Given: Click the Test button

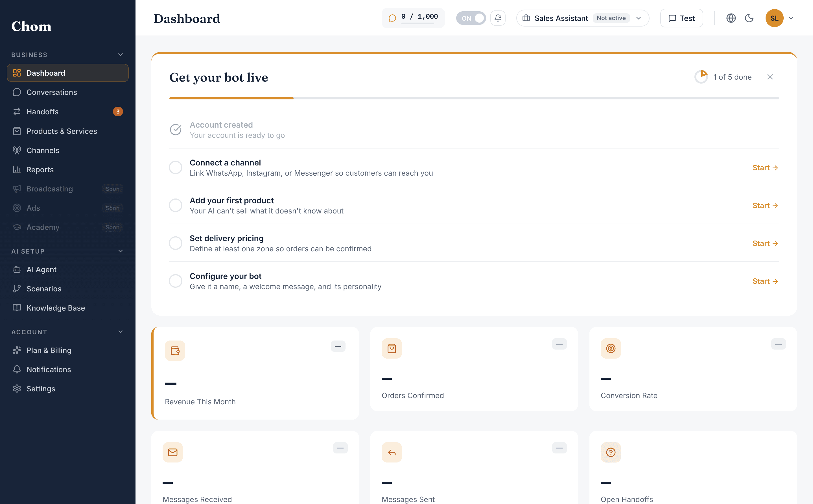Looking at the screenshot, I should pos(681,18).
